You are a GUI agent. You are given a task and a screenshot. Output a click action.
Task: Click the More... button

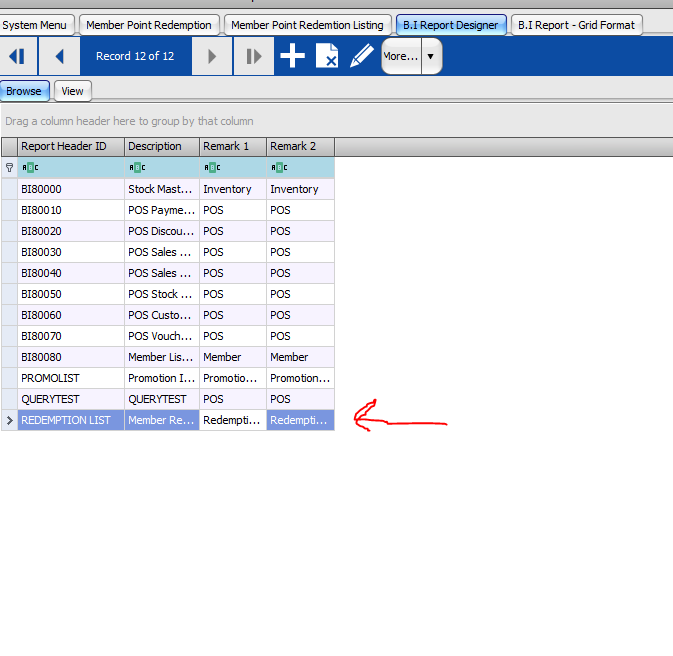click(401, 57)
